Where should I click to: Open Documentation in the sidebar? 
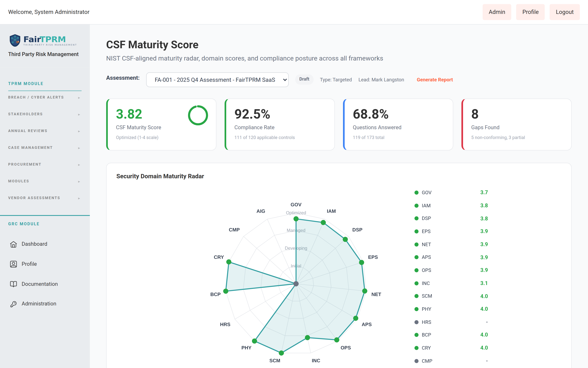pos(40,284)
